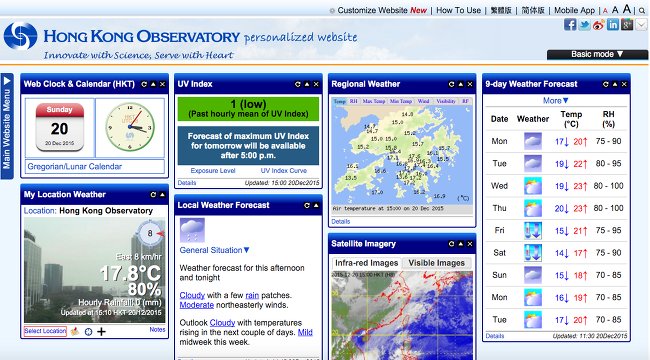Collapse the 9-day Weather Forecast widget
Image resolution: width=650 pixels, height=360 pixels.
click(x=615, y=84)
